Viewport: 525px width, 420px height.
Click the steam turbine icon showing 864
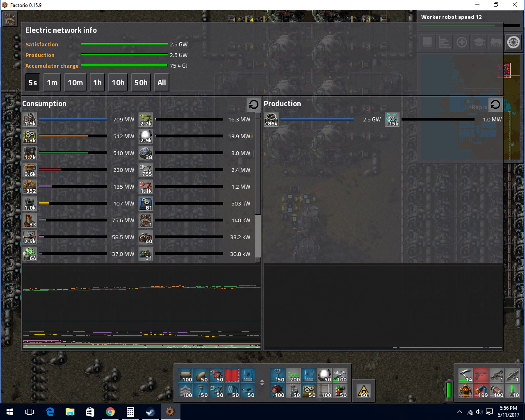[271, 119]
